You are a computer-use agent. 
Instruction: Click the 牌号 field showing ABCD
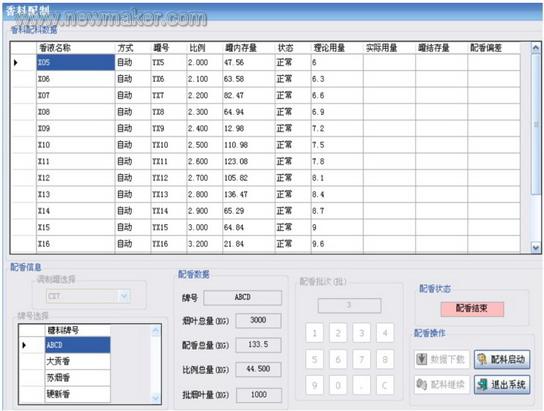click(243, 297)
